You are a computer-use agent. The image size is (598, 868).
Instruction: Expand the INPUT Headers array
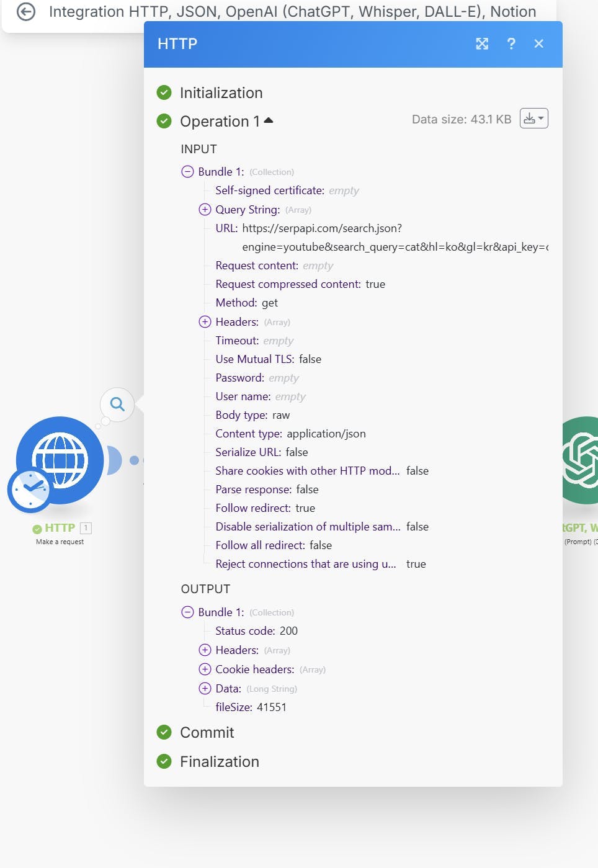(x=205, y=321)
